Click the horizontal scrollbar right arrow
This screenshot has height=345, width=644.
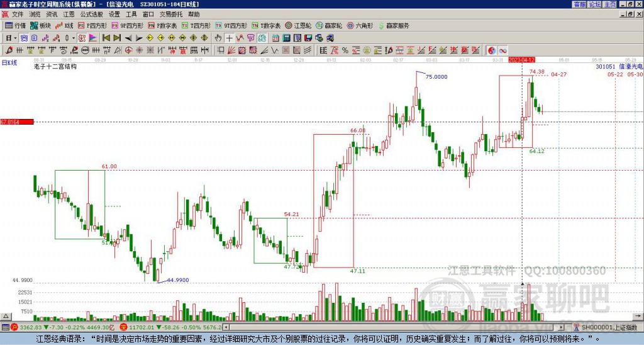click(x=562, y=327)
